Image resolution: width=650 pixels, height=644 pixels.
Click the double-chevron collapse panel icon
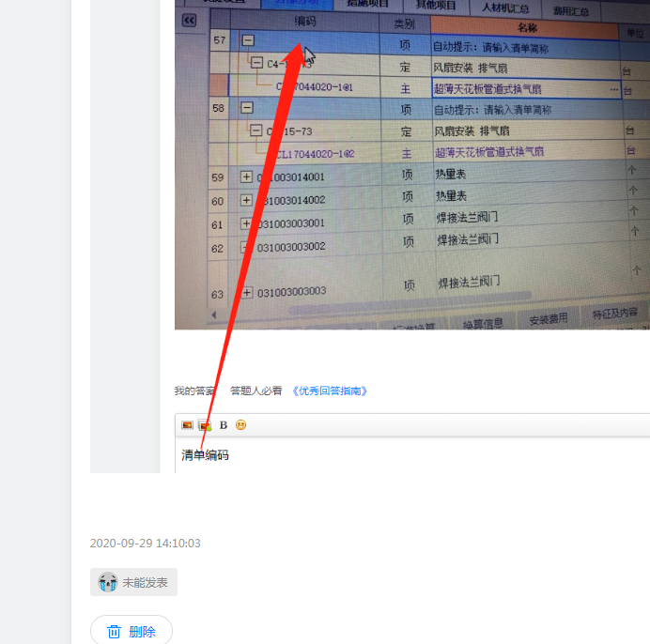(x=189, y=21)
